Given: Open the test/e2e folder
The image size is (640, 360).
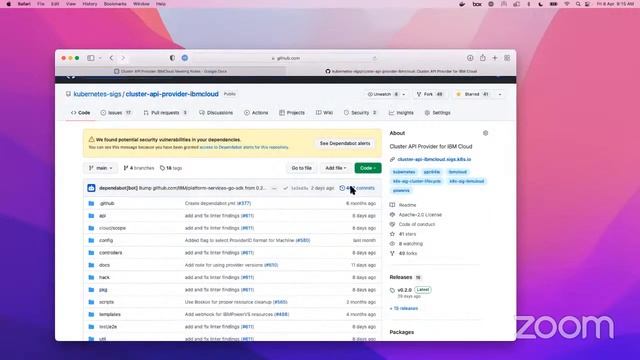Looking at the screenshot, I should [108, 327].
